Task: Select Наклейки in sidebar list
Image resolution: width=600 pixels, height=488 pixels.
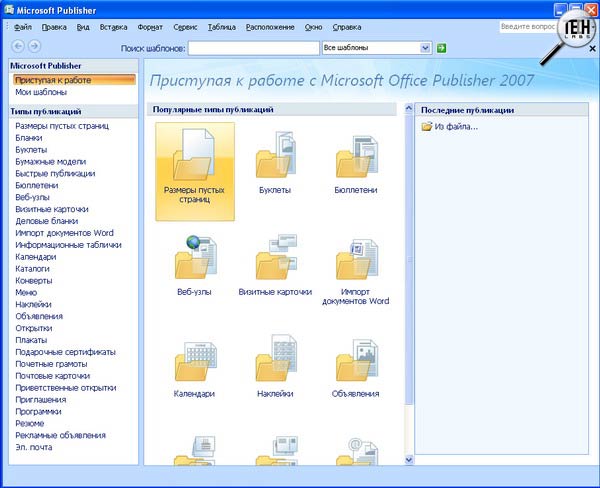Action: pos(33,304)
